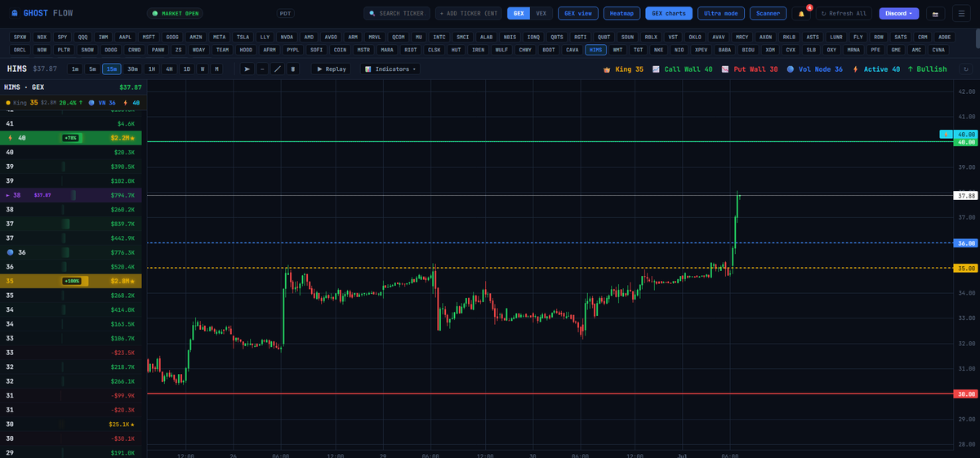Select the horizontal line drawing tool
This screenshot has width=980, height=458.
[262, 69]
